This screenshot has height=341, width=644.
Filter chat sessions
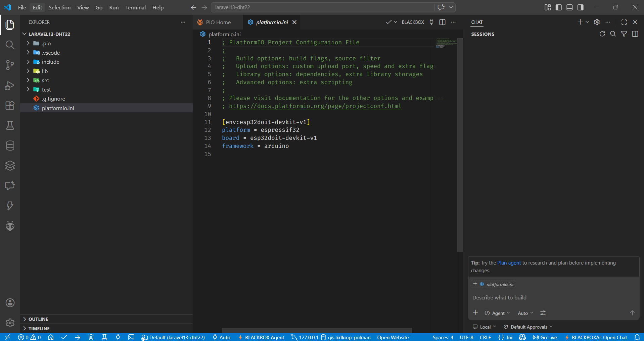pyautogui.click(x=624, y=34)
